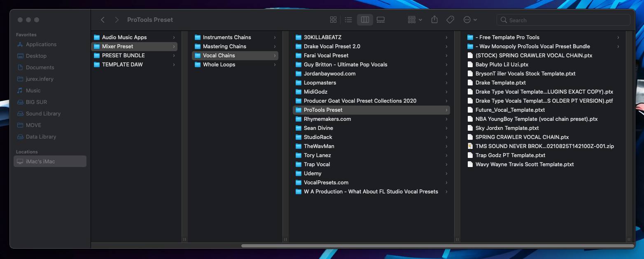Select the StudioRack folder

371,137
